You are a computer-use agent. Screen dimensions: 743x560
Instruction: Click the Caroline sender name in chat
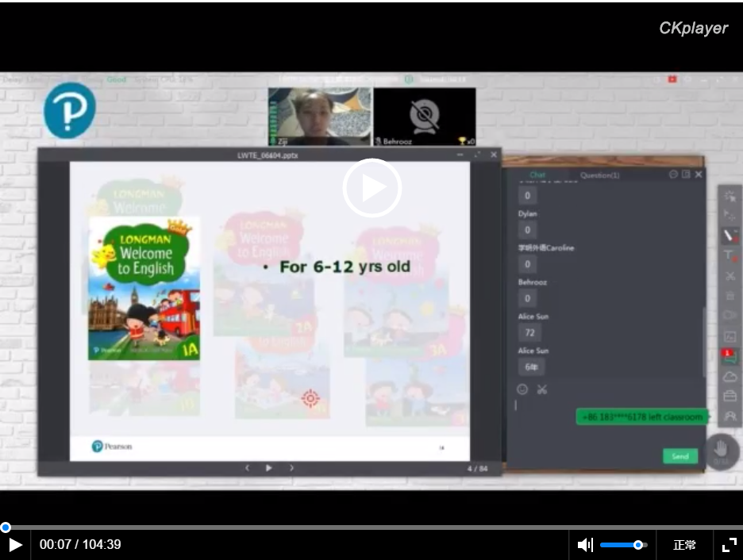[546, 248]
